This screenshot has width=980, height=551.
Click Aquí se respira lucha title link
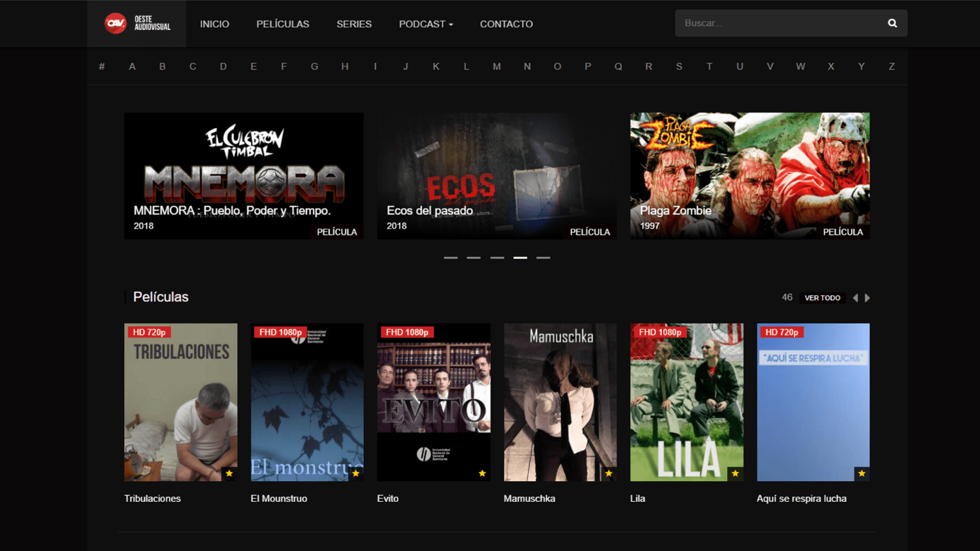tap(802, 499)
